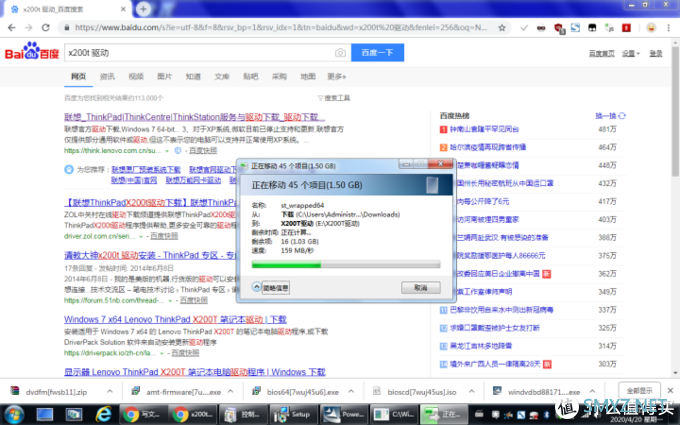Screen dimensions: 680x425
Task: Expand the arrow beside think.lenovo.com.cn result URL
Action: tap(167, 151)
